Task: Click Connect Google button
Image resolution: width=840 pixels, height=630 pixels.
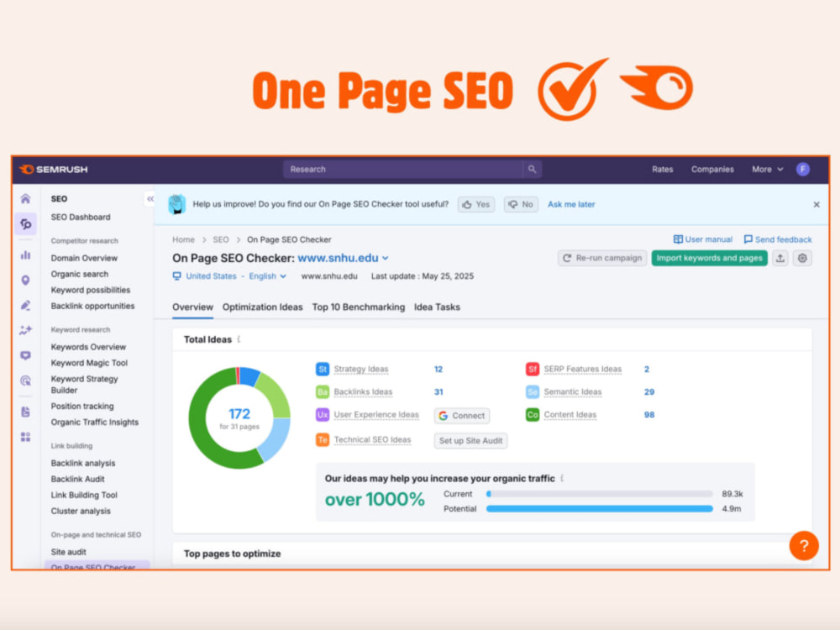Action: click(462, 416)
